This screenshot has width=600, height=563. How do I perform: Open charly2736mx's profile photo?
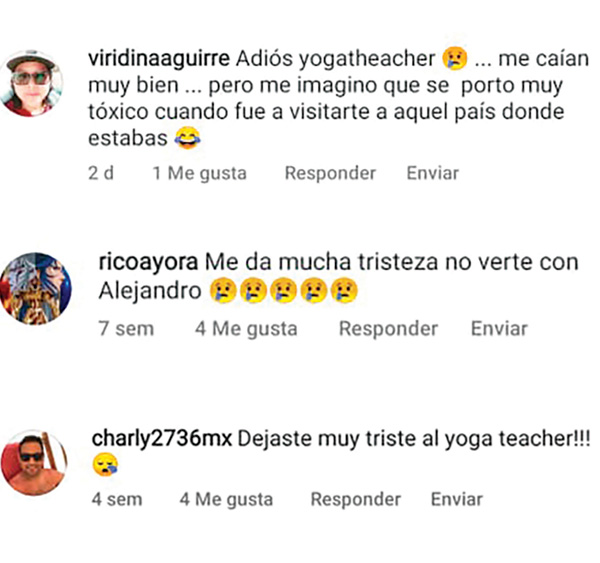pos(34,462)
